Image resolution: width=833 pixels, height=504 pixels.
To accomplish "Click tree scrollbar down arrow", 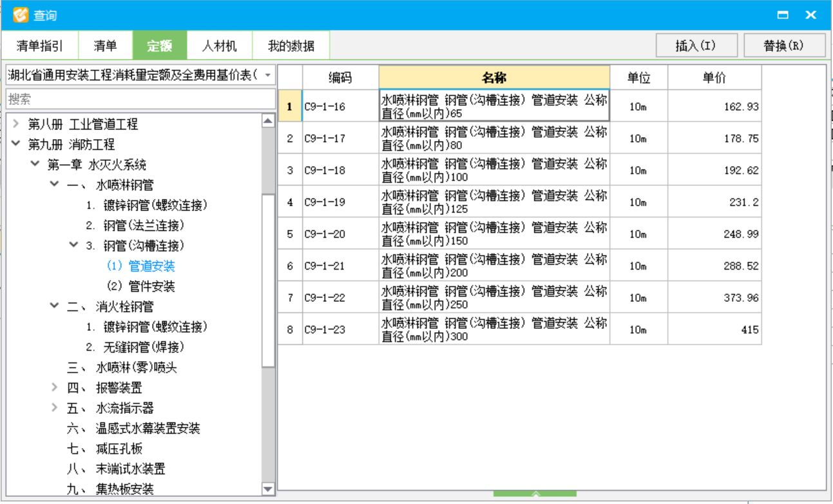I will click(x=269, y=489).
